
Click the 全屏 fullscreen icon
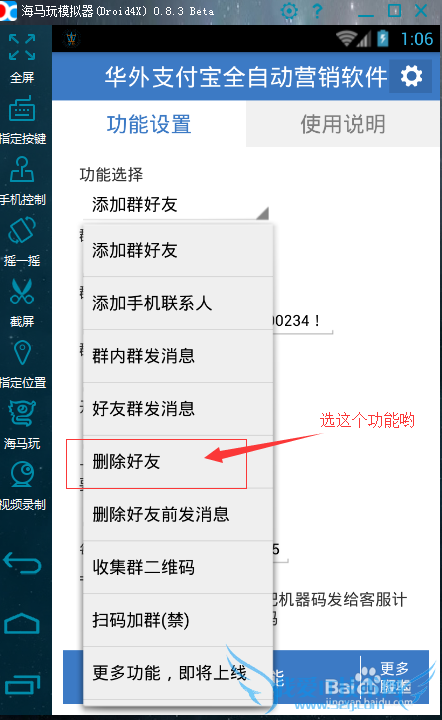click(22, 47)
